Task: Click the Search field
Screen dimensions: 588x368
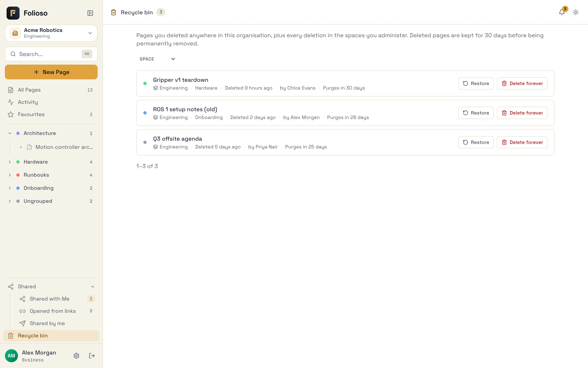Action: [51, 54]
